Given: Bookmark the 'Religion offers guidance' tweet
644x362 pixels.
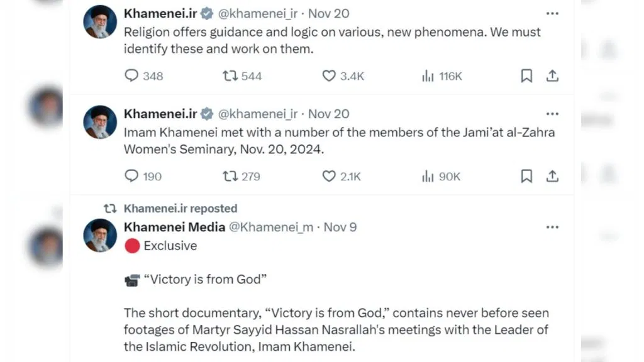Looking at the screenshot, I should point(526,76).
